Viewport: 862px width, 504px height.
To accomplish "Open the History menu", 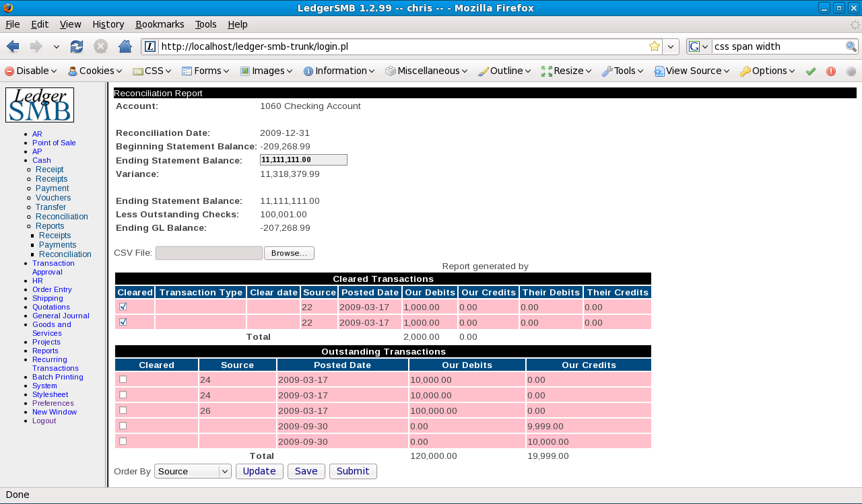I will [108, 24].
